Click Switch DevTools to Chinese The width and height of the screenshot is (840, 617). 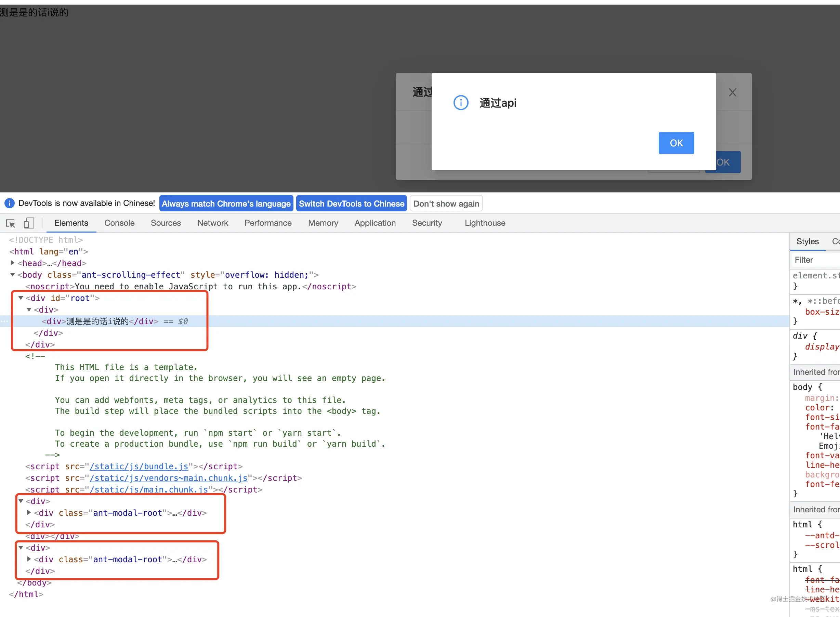pos(352,204)
